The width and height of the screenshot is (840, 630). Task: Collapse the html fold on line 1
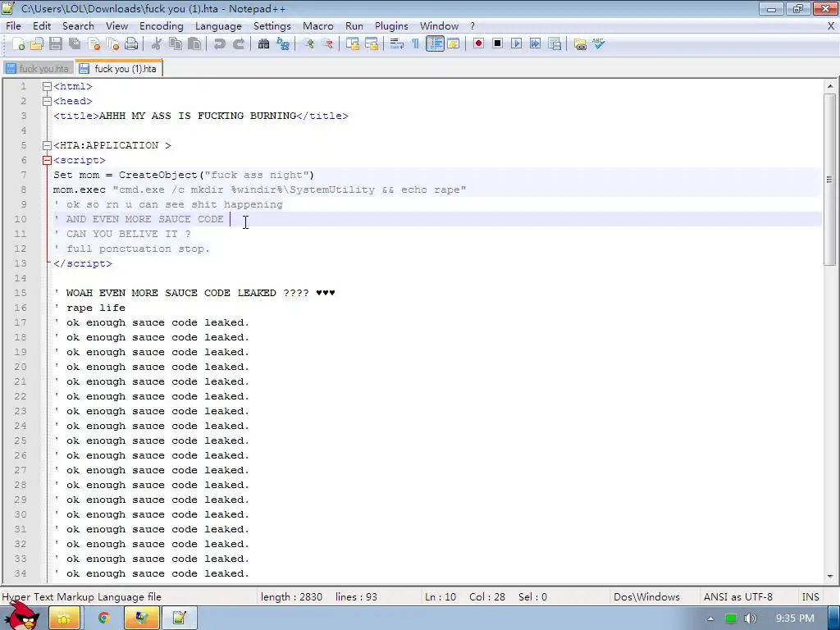[x=47, y=86]
